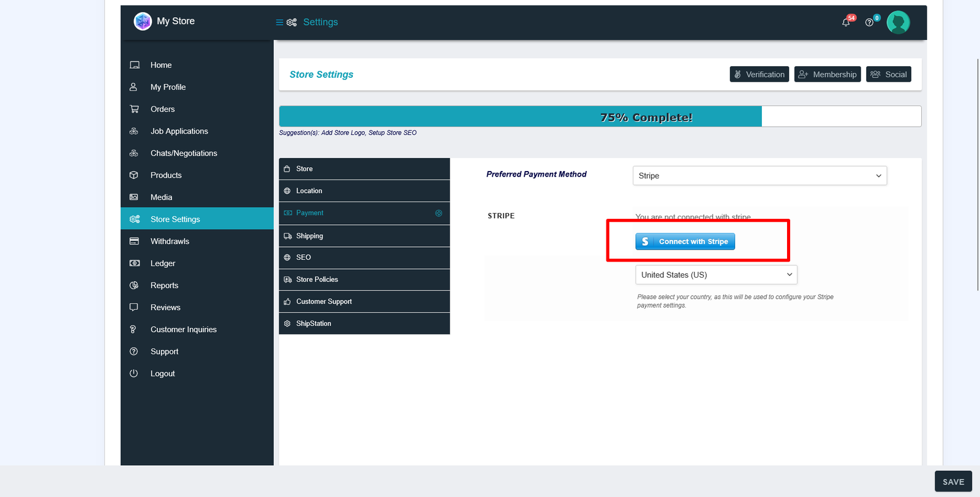Click the circle icon on Payment tab
The height and width of the screenshot is (497, 980).
tap(439, 213)
